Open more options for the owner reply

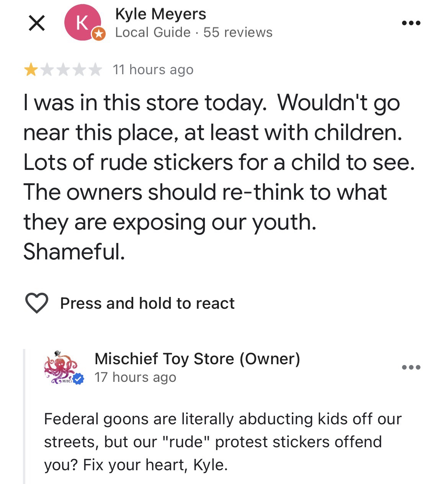tap(411, 368)
